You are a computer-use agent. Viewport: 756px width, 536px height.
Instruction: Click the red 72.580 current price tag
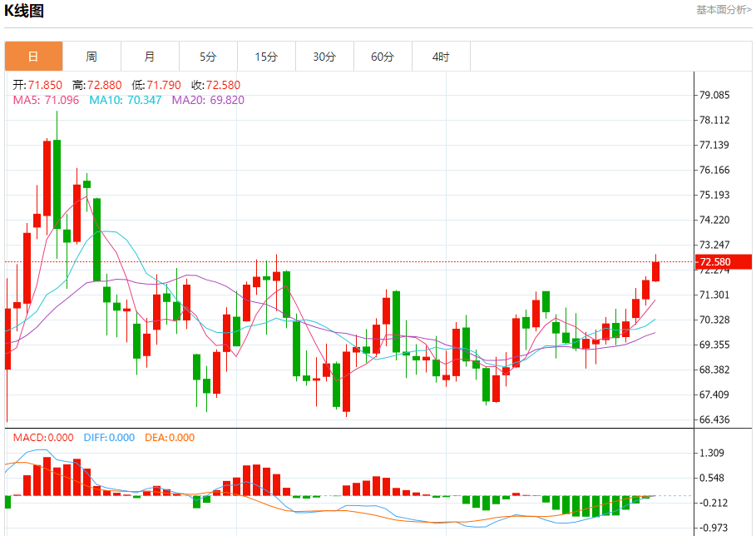724,262
